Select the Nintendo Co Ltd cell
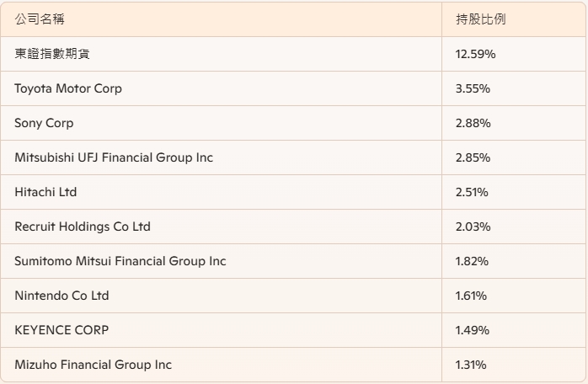588x384 pixels. coord(61,296)
